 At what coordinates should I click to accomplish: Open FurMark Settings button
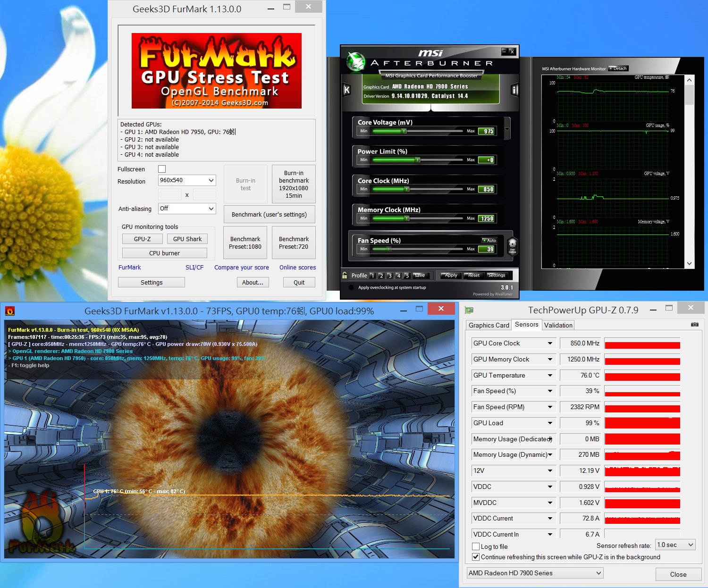pos(152,282)
